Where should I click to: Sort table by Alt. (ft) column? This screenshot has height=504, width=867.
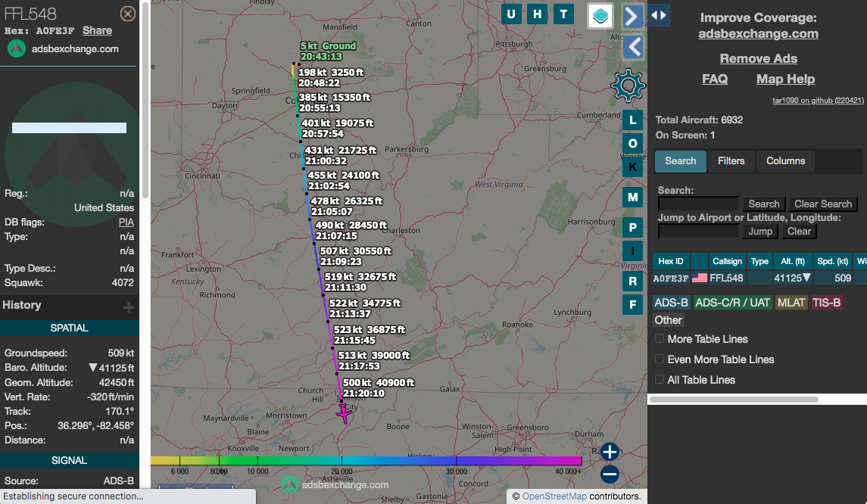click(792, 261)
